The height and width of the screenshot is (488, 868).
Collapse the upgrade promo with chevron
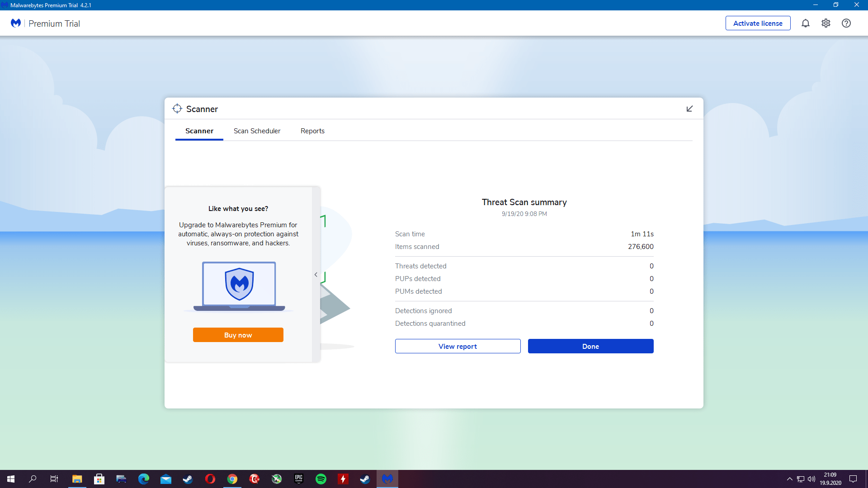tap(316, 275)
